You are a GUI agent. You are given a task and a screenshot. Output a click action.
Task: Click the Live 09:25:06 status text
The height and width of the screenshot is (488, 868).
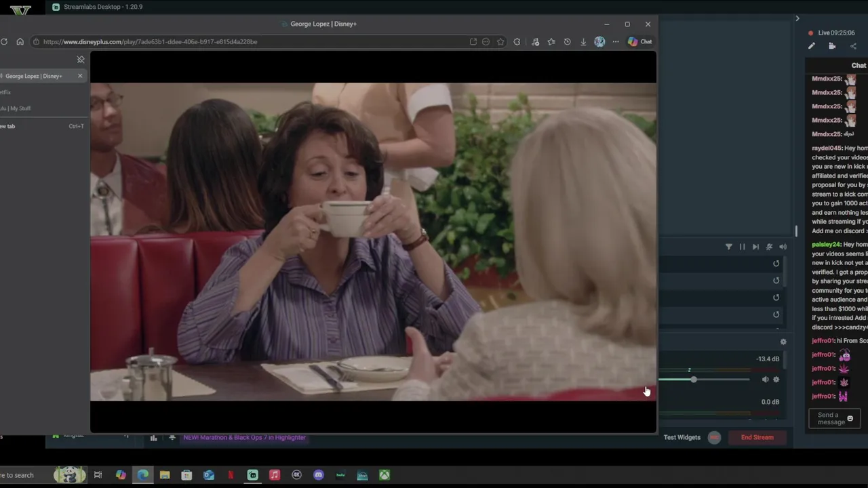pyautogui.click(x=836, y=33)
